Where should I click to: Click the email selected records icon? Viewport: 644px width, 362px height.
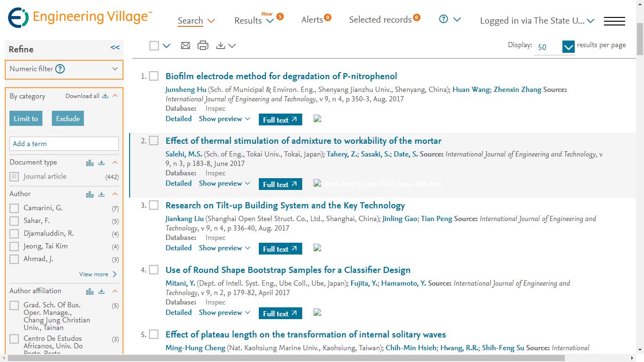(185, 45)
